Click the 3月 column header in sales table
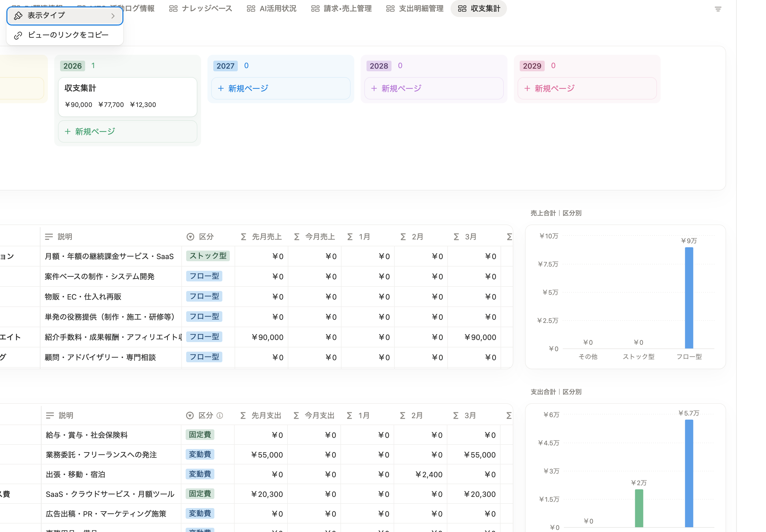This screenshot has width=766, height=532. coord(474,237)
